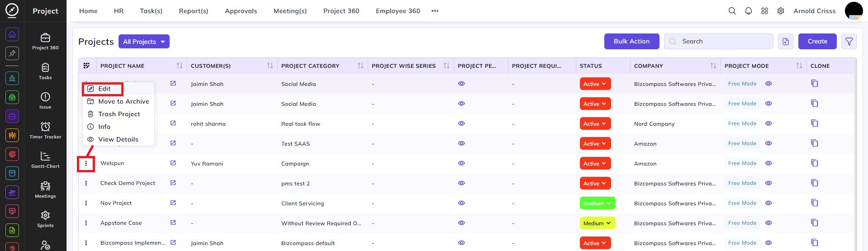Click project mode eye for Welspun row

768,163
